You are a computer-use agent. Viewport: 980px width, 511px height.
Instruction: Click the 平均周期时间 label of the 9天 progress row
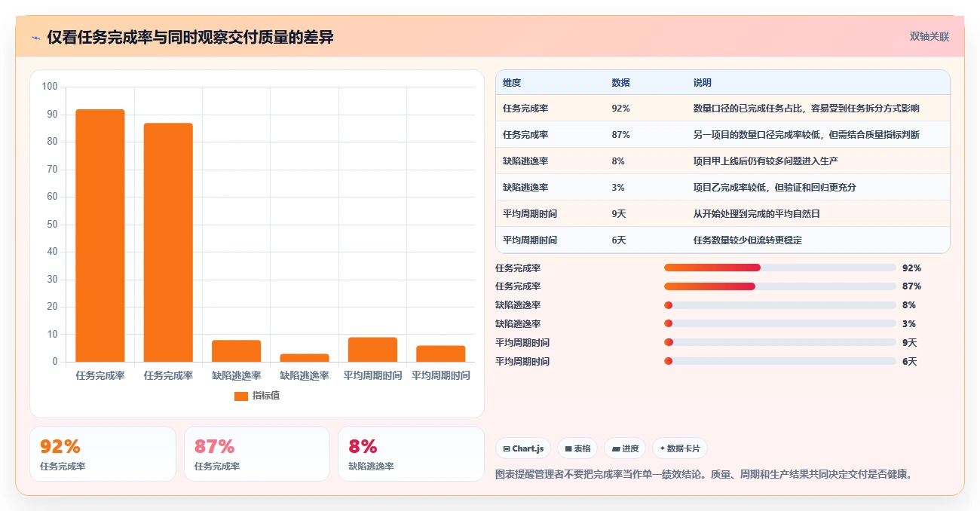[x=522, y=343]
